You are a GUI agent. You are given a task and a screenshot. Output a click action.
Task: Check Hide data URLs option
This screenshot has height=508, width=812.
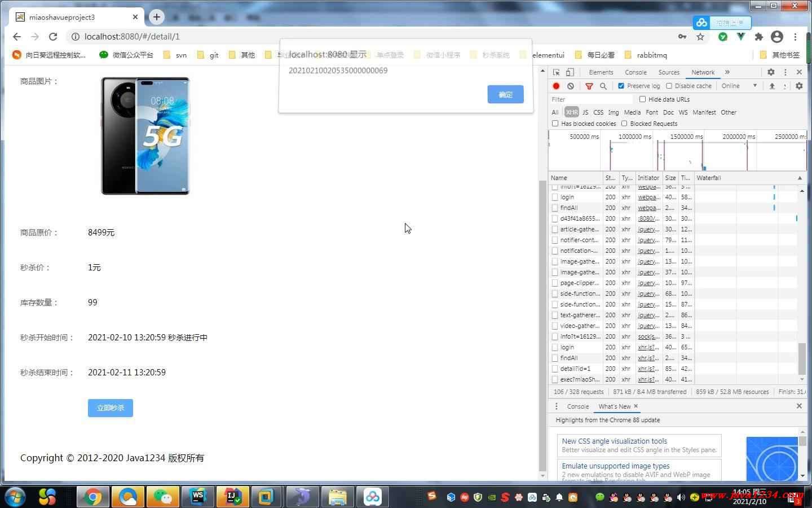[642, 99]
